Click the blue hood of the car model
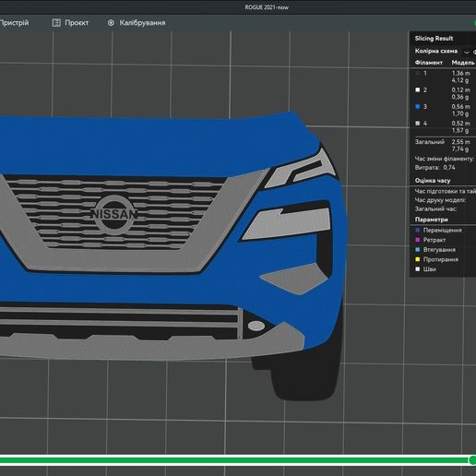Screen dimensions: 476x476 click(x=154, y=145)
